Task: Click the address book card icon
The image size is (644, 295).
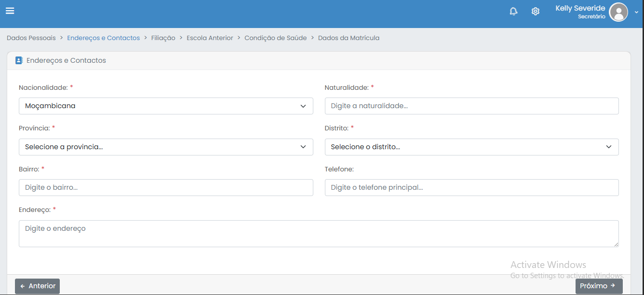Action: tap(19, 60)
